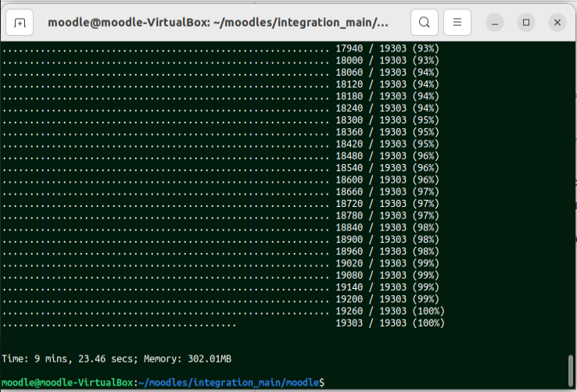Click the terminal vertical scrollbar handle
577x392 pixels.
point(571,371)
